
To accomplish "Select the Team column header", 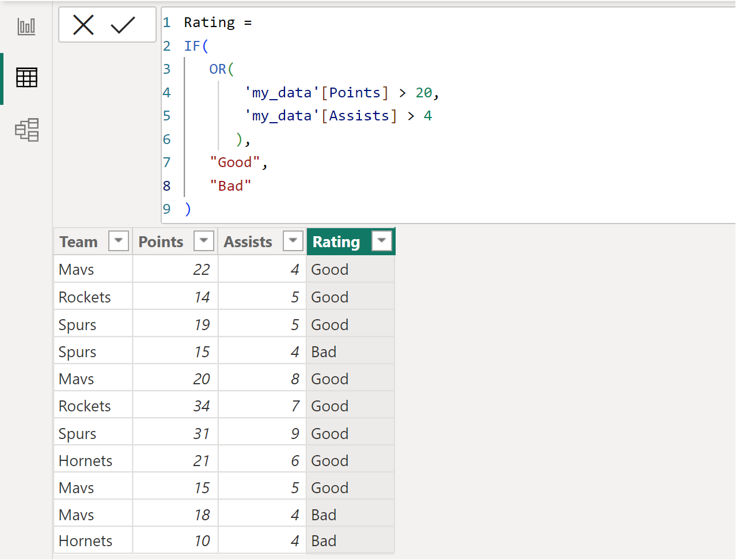I will tap(78, 241).
